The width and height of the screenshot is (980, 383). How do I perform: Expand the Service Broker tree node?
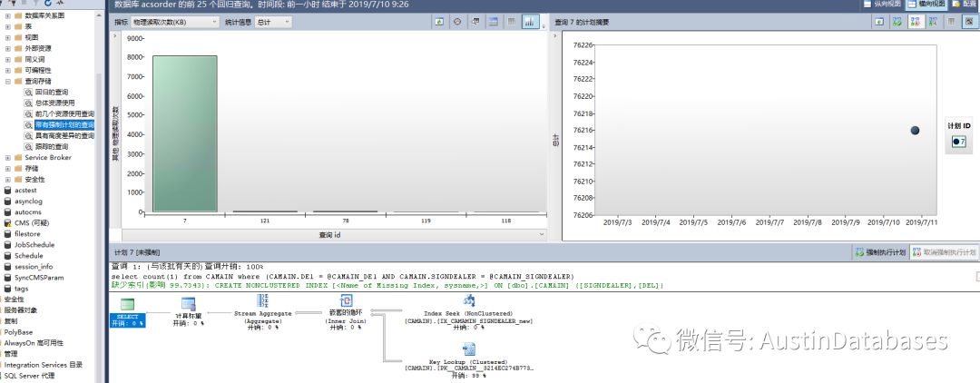7,157
